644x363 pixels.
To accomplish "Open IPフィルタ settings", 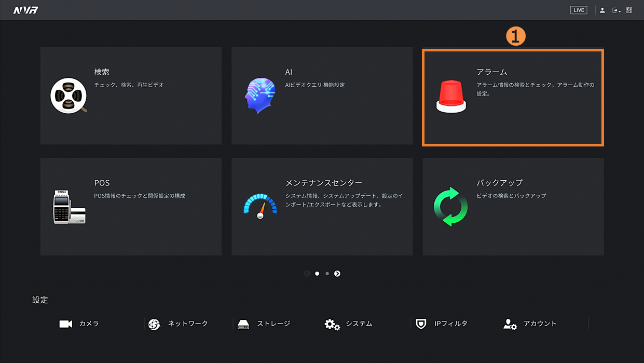I will 442,324.
